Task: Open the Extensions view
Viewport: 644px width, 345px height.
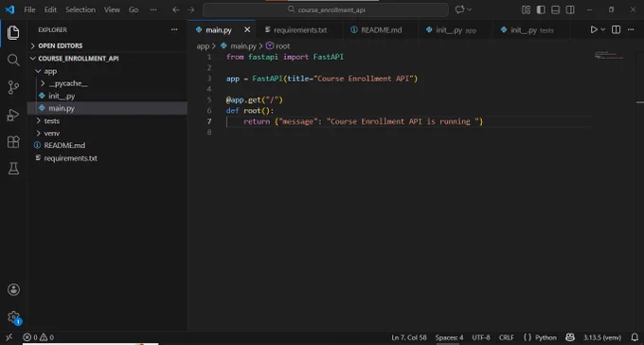Action: click(13, 142)
